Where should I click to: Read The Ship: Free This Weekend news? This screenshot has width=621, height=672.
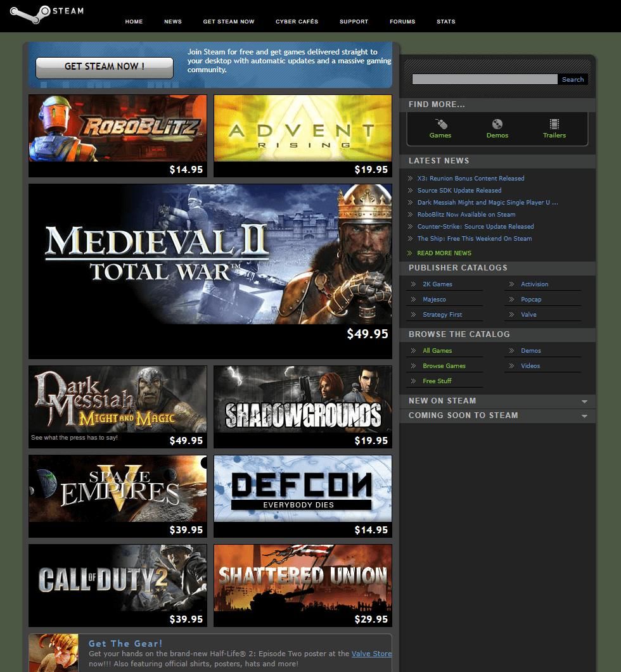point(475,238)
